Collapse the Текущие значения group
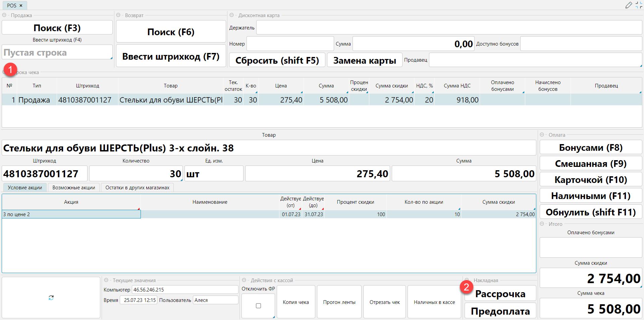 click(106, 280)
